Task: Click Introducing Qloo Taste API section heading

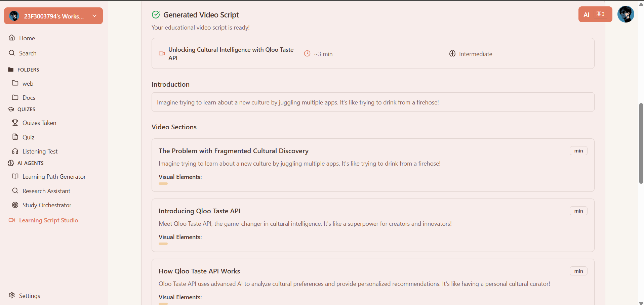Action: [200, 211]
